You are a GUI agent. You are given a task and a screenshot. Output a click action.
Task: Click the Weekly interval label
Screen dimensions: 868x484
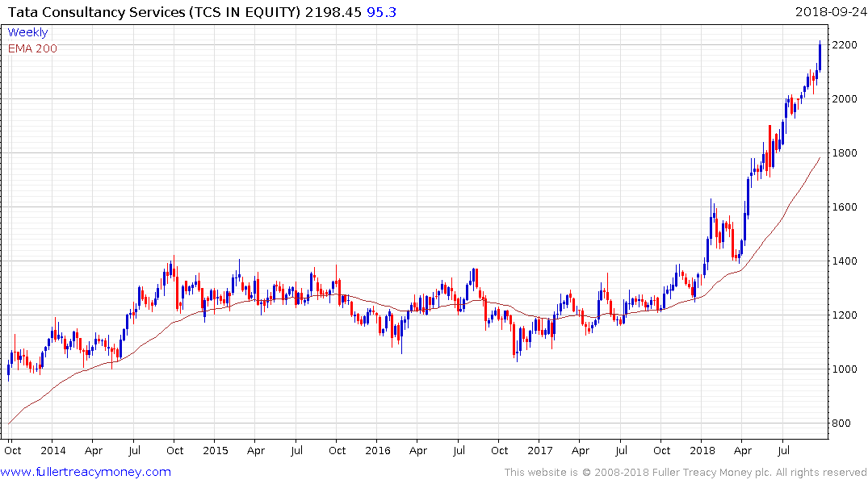27,32
